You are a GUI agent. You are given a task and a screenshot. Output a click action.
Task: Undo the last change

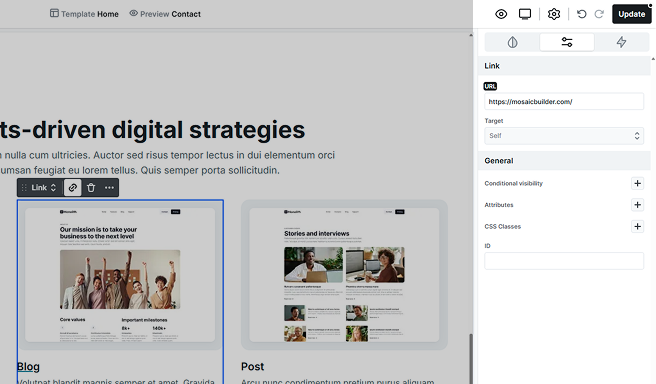pos(581,14)
